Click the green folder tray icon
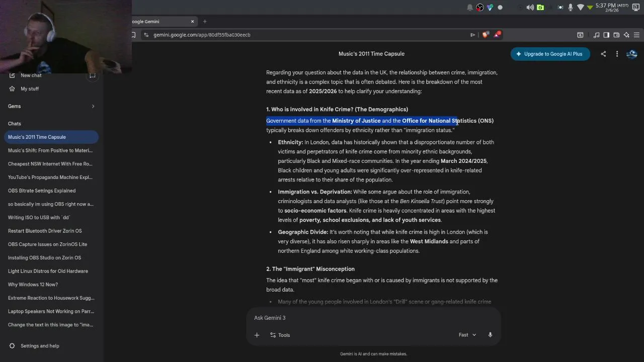Image resolution: width=644 pixels, height=362 pixels. 540,7
